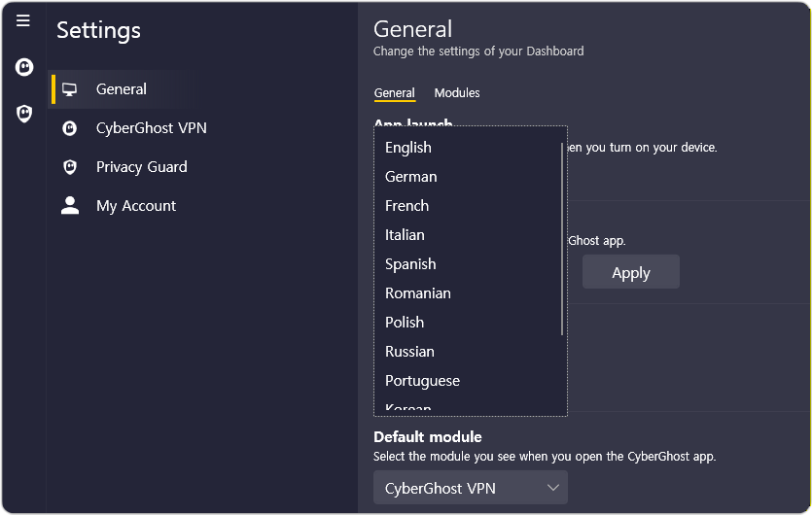The image size is (812, 515).
Task: Click the CyberGhost ghost icon in narrow sidebar
Action: click(x=23, y=67)
